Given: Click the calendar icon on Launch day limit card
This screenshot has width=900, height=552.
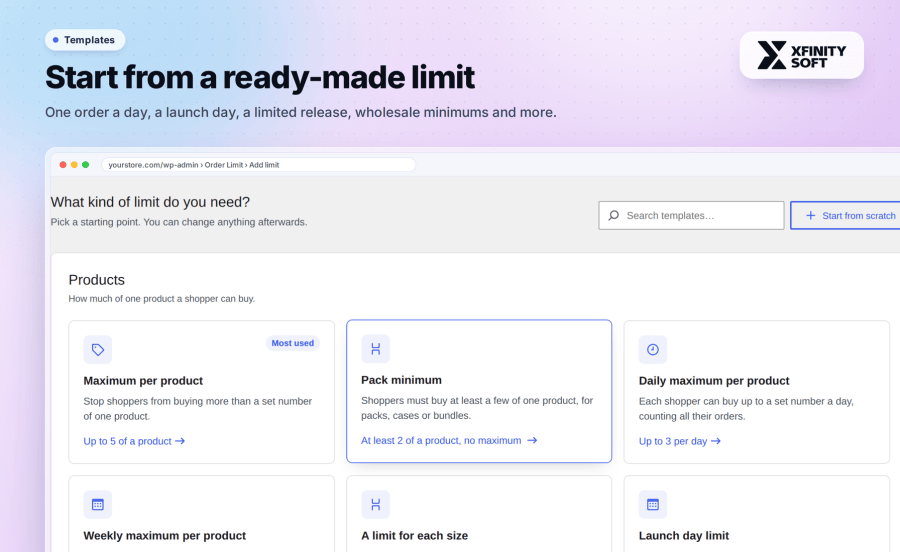Looking at the screenshot, I should click(653, 504).
